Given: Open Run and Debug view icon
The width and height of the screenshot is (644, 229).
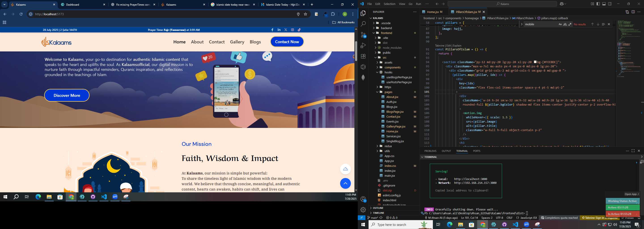Looking at the screenshot, I should point(363,45).
